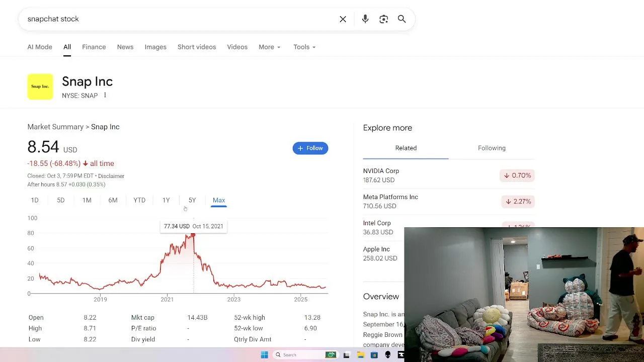644x362 pixels.
Task: Launch Microsoft Store from the taskbar
Action: (374, 355)
